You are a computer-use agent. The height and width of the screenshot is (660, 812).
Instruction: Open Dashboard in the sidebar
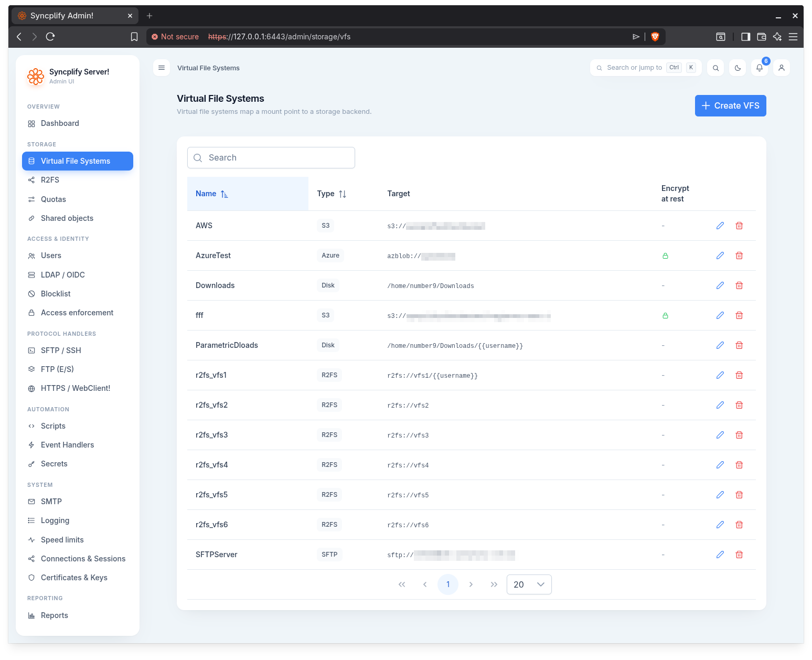(78, 123)
